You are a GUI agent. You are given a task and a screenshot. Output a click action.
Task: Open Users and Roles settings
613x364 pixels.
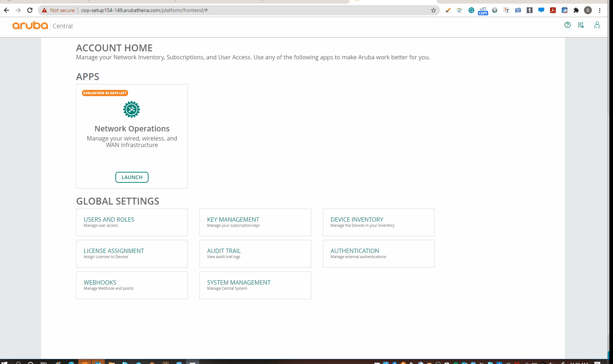coord(132,222)
